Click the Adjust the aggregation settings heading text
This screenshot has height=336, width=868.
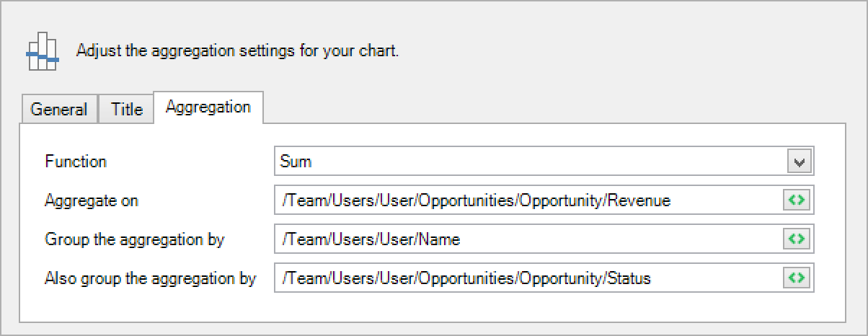(x=237, y=52)
